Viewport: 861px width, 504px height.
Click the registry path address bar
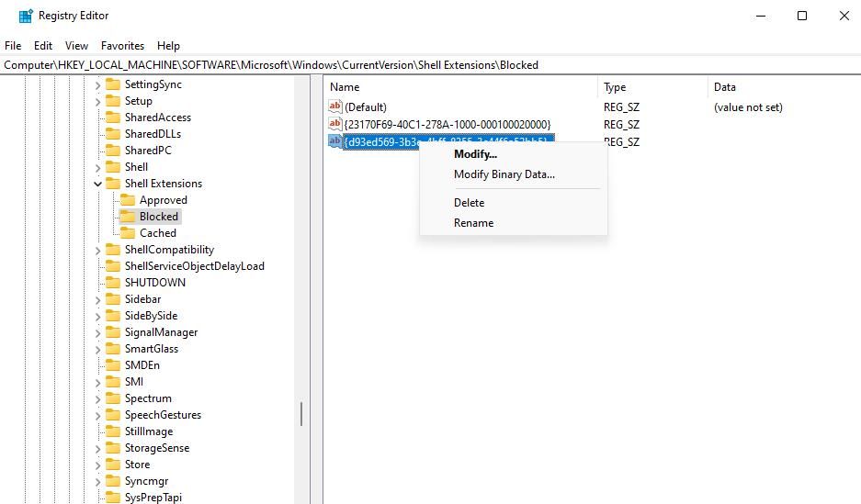click(430, 64)
